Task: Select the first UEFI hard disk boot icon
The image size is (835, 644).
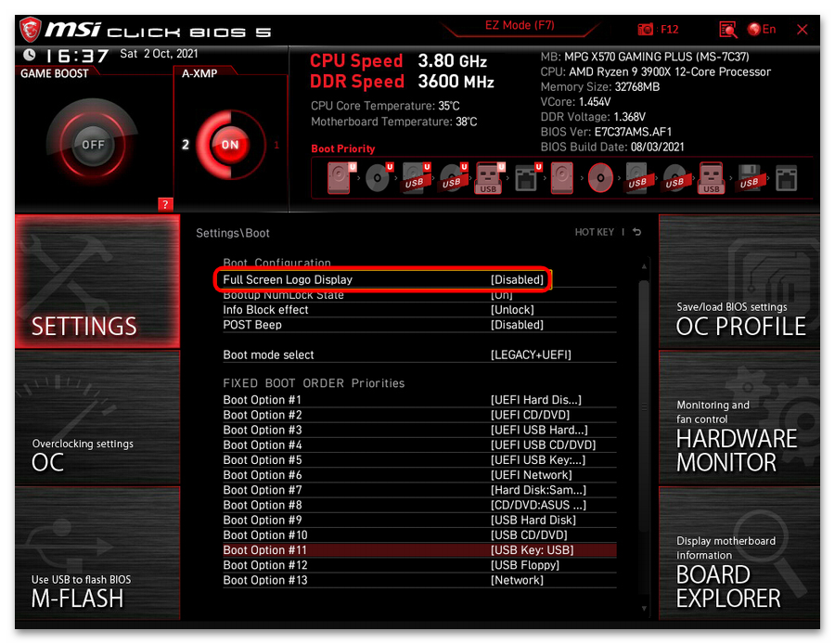Action: click(x=340, y=178)
